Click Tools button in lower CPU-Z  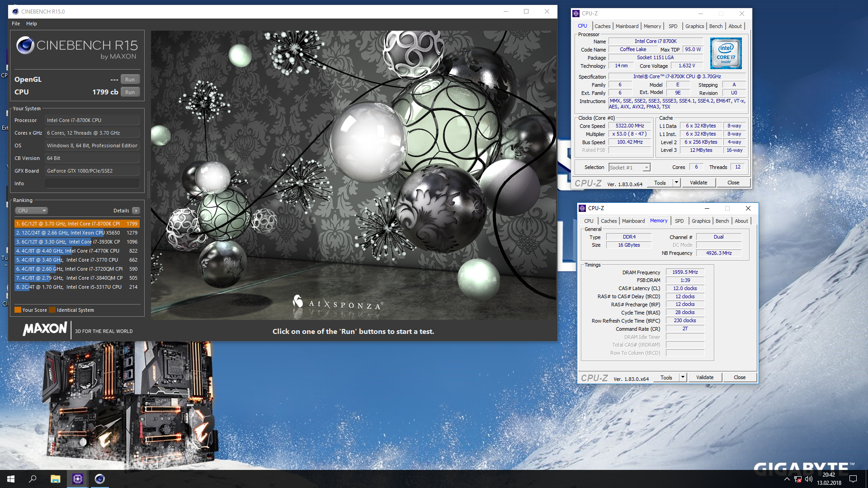click(666, 378)
